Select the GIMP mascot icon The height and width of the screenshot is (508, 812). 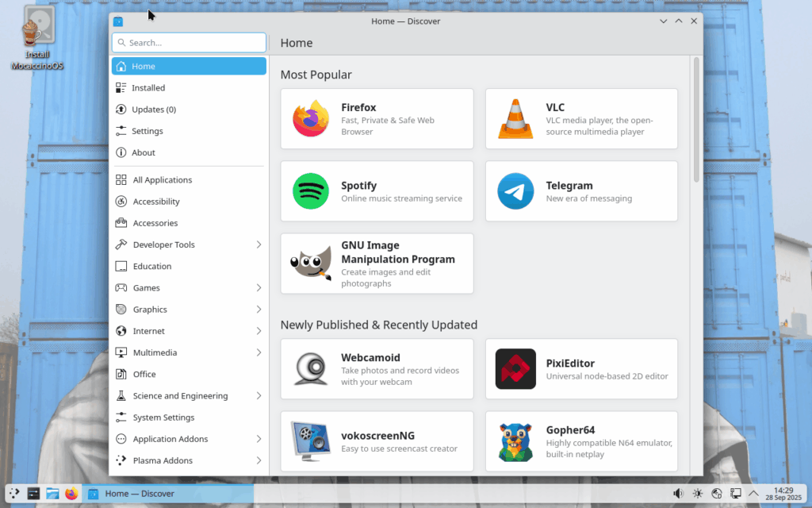(x=311, y=264)
